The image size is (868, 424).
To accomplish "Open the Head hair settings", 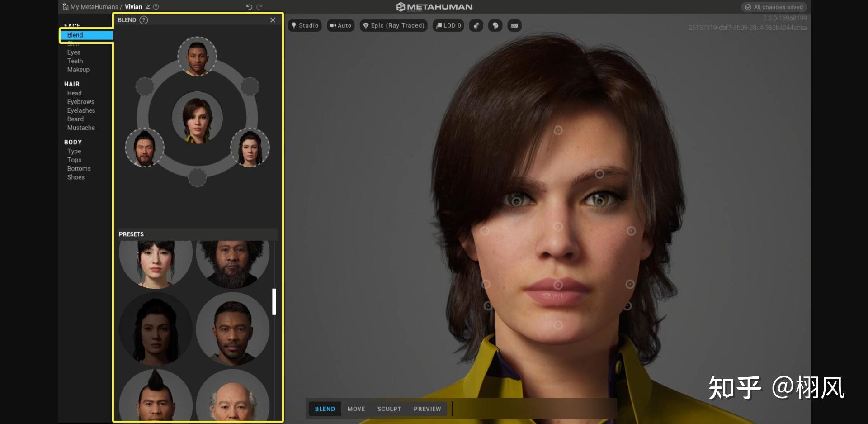I will (x=75, y=93).
